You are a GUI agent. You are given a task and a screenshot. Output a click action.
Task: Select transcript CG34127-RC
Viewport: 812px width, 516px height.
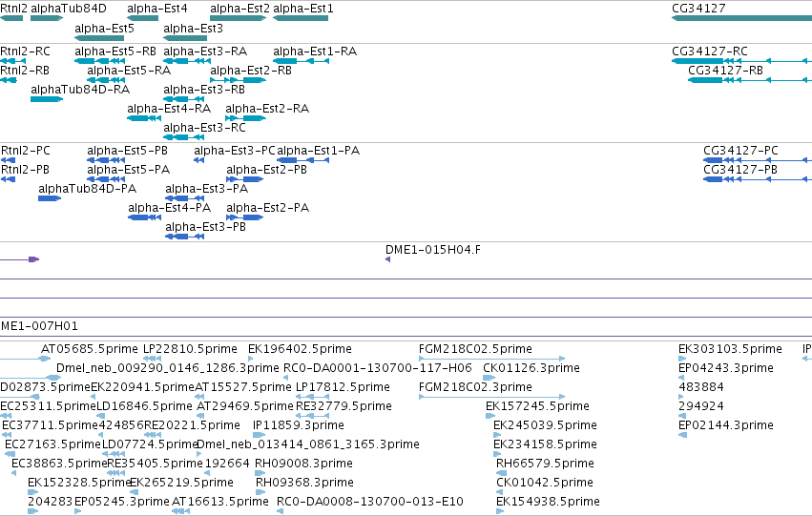click(710, 52)
